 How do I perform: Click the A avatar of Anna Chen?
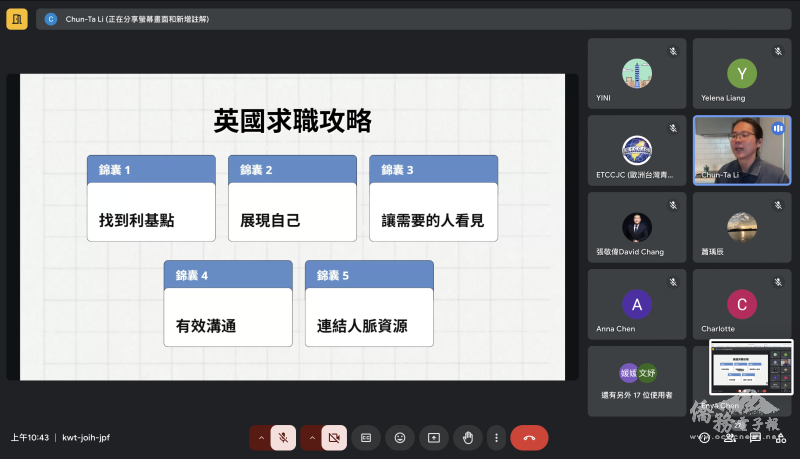(x=637, y=304)
